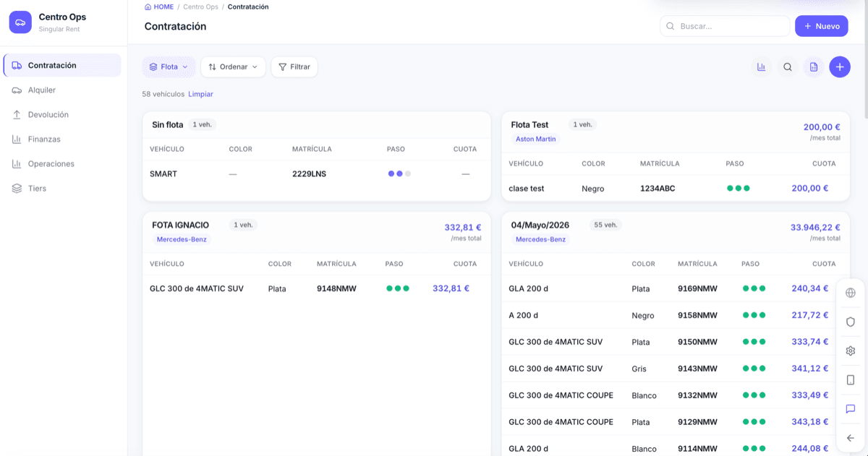The width and height of the screenshot is (868, 456).
Task: Click the '55 veh.' count badge
Action: coord(605,225)
